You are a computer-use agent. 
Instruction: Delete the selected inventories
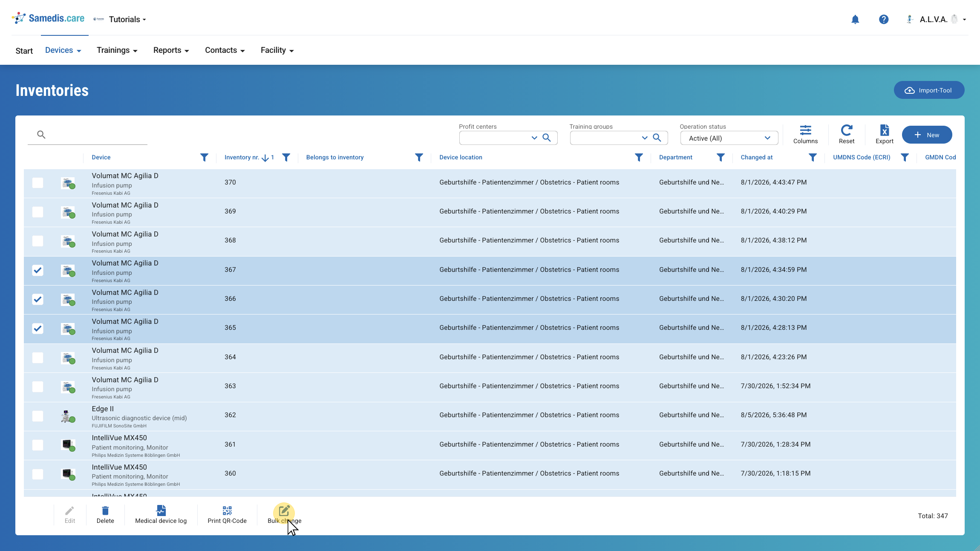click(x=105, y=514)
